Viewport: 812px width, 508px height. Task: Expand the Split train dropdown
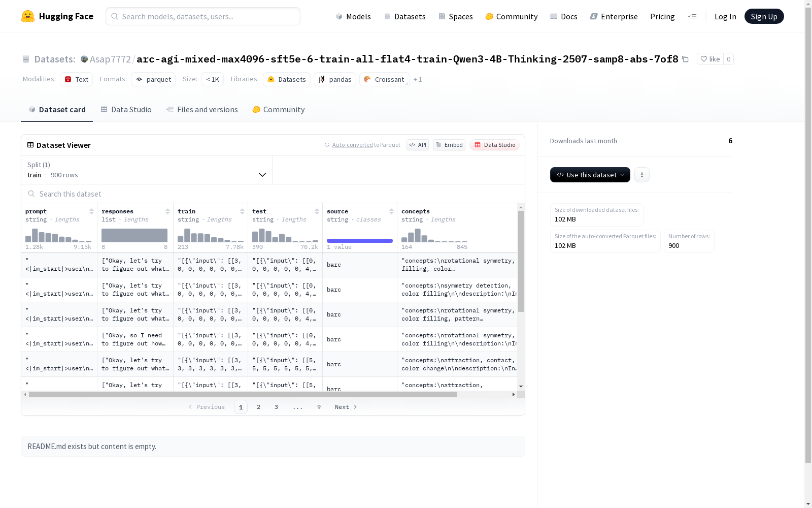coord(147,170)
